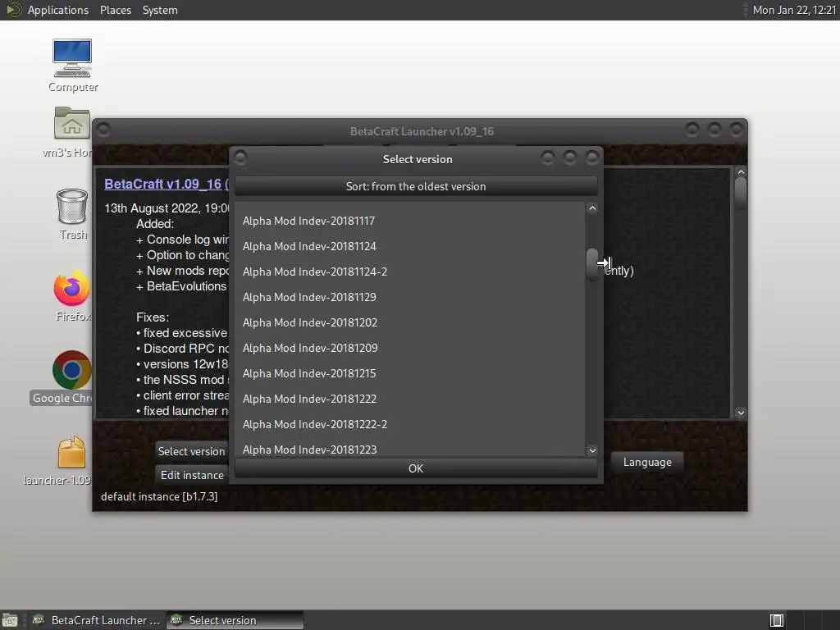Select Alpha Mod Indev-20181223

[410, 449]
